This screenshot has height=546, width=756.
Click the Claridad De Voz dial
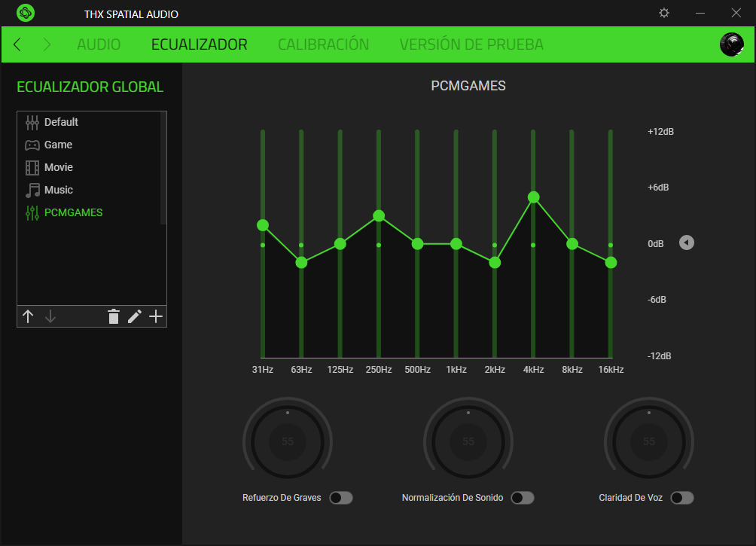click(x=649, y=441)
